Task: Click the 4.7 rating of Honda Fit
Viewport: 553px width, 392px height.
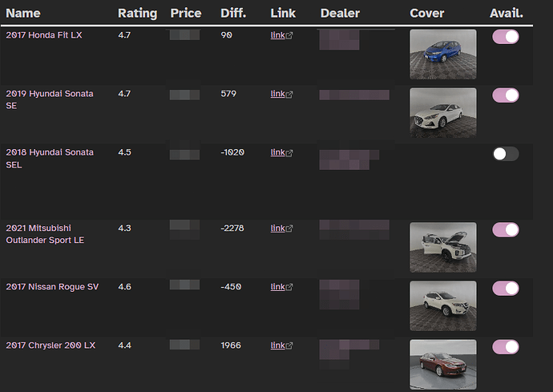Action: click(x=124, y=35)
